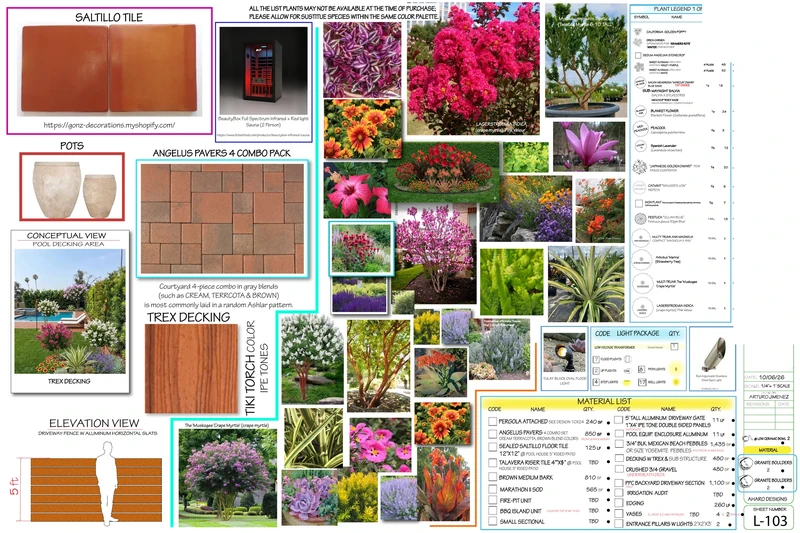Check the Marathon II Sod box

point(492,489)
